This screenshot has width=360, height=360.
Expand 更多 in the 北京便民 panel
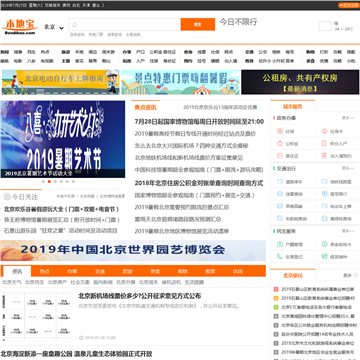(x=349, y=275)
